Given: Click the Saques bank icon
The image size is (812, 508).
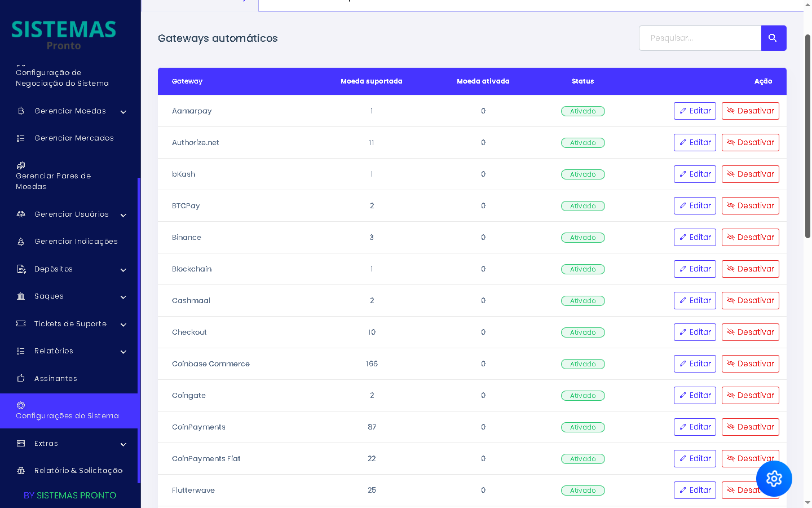Looking at the screenshot, I should click(21, 296).
